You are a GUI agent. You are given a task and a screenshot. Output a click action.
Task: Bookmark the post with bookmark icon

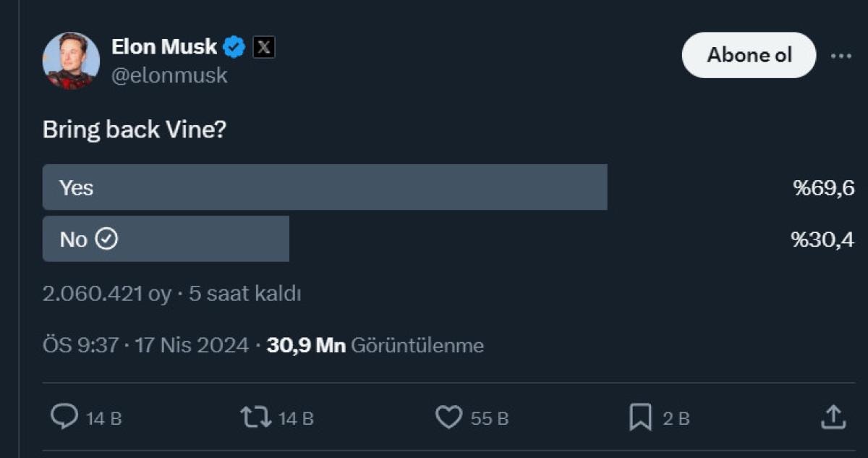(x=640, y=417)
